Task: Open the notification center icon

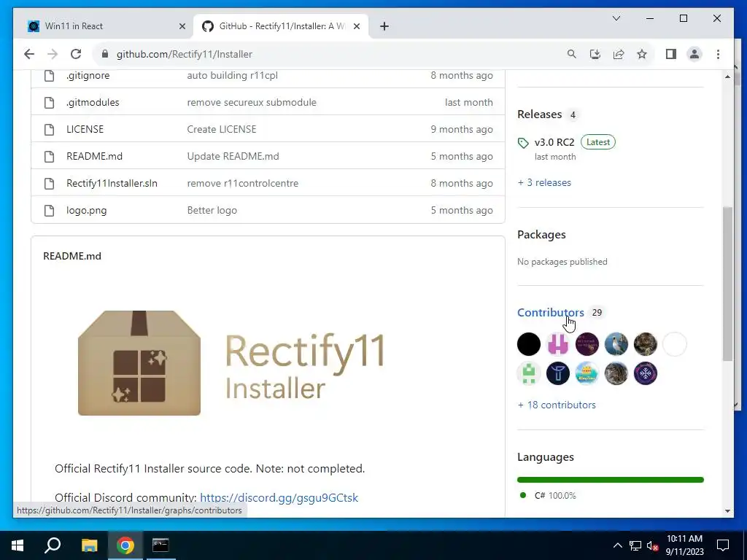Action: point(723,545)
